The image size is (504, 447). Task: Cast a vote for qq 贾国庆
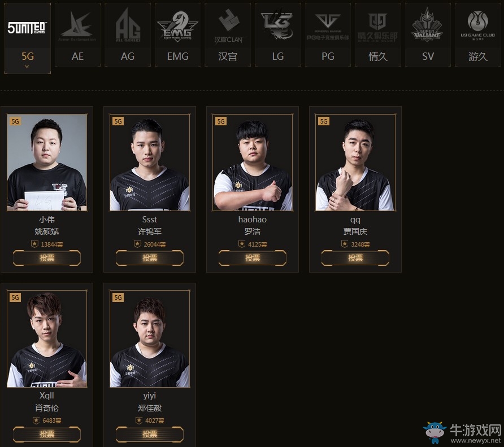point(355,258)
